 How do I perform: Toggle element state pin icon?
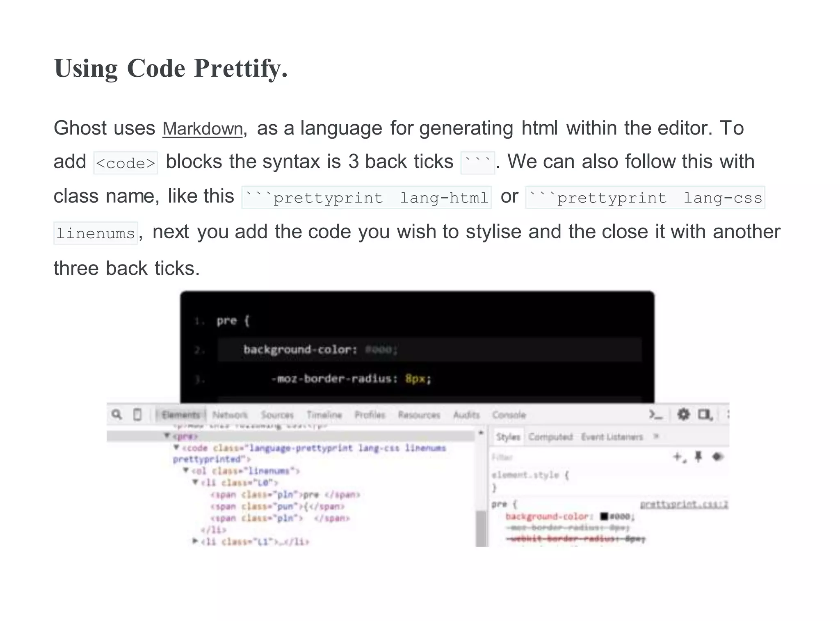tap(698, 457)
